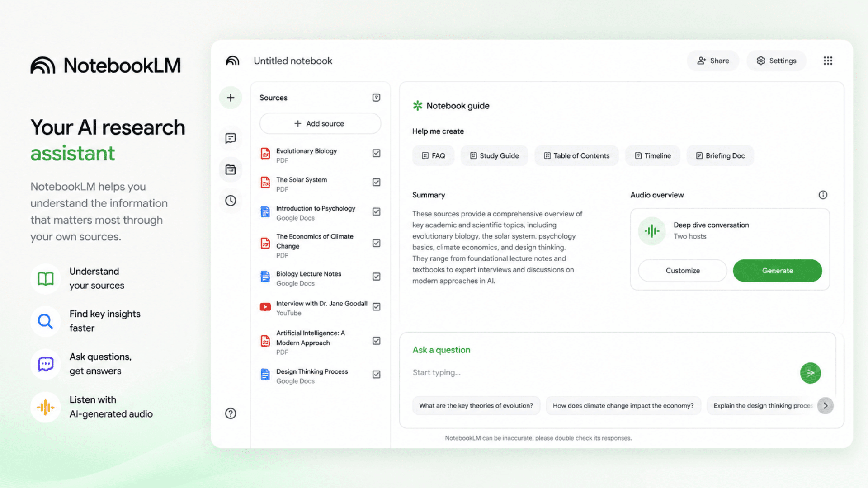Click the Deep dive conversation waveform icon
The image size is (868, 488).
(652, 231)
